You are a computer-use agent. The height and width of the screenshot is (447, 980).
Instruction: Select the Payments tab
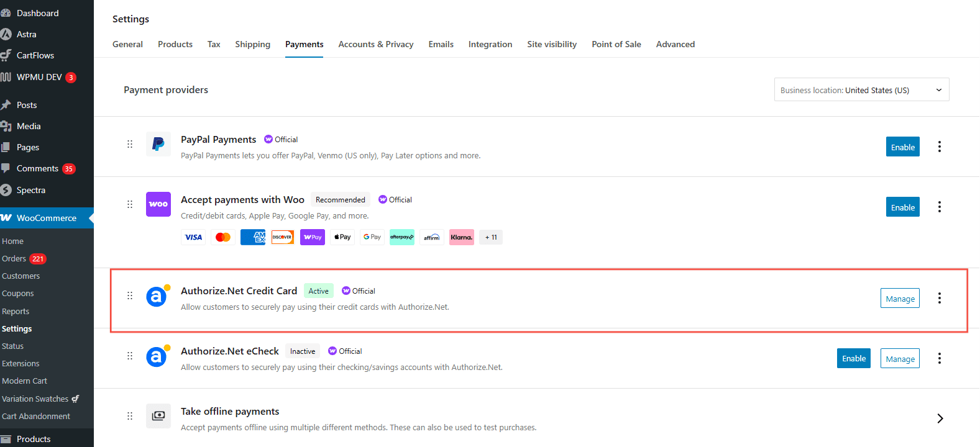(x=304, y=44)
